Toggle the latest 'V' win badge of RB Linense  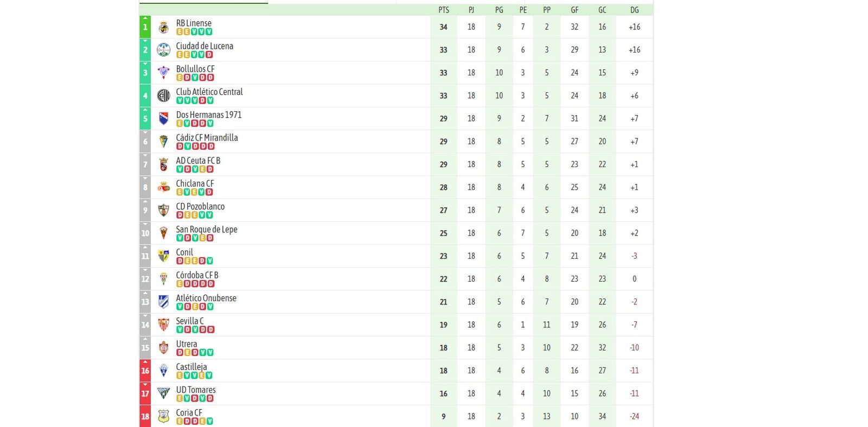(208, 31)
